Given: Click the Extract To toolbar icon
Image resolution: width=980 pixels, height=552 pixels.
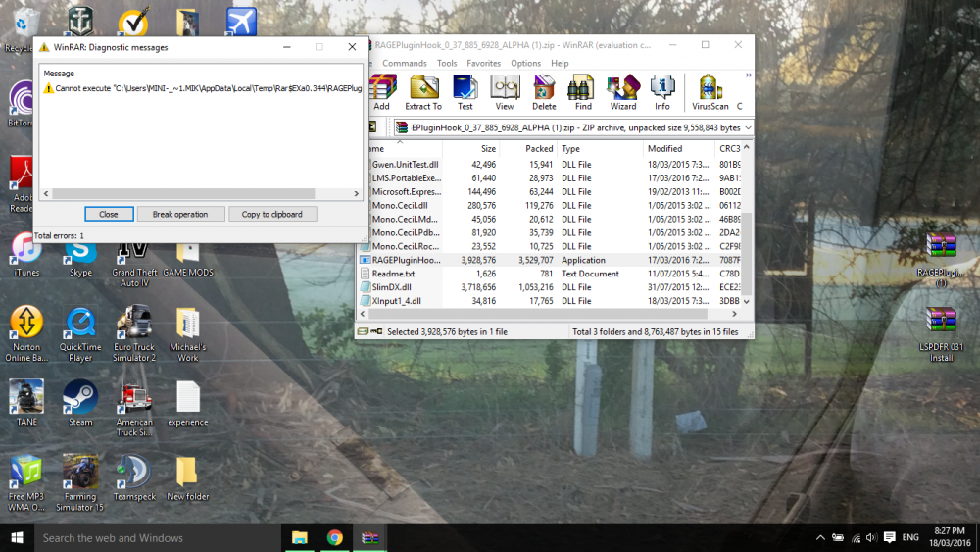Looking at the screenshot, I should point(423,92).
